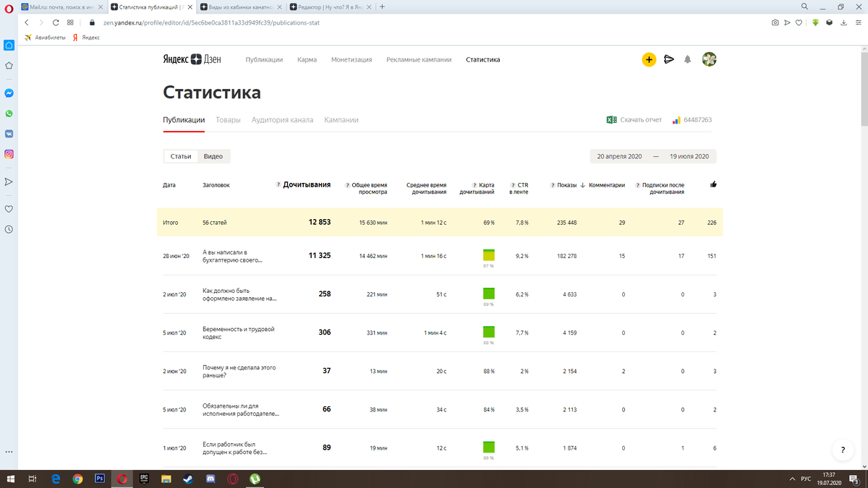Image resolution: width=868 pixels, height=488 pixels.
Task: Open sidebar heart personal news
Action: (x=9, y=209)
